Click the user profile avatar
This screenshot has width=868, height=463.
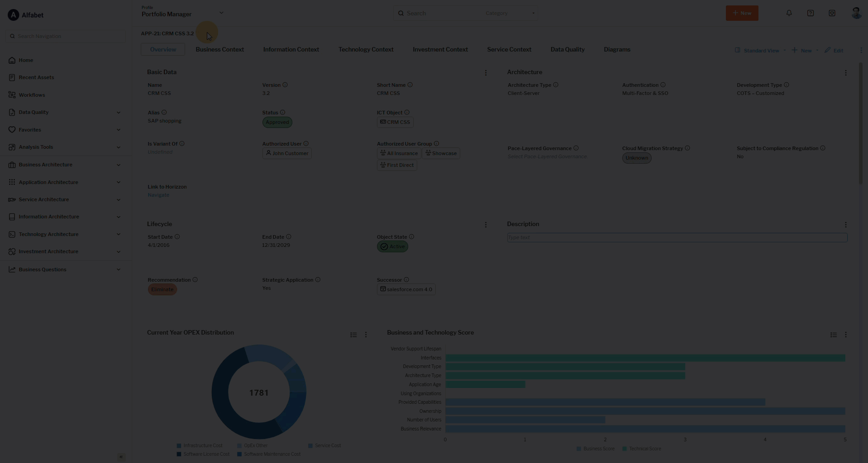[856, 13]
